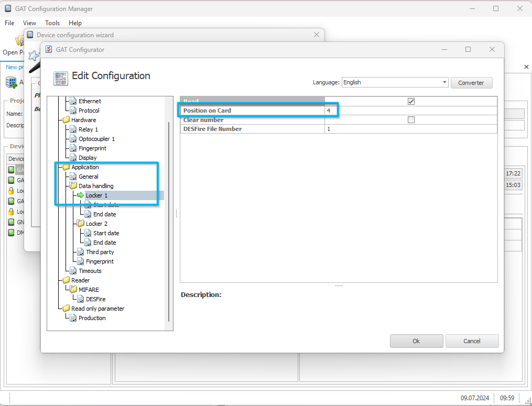Click the DESFire document icon

coord(80,299)
